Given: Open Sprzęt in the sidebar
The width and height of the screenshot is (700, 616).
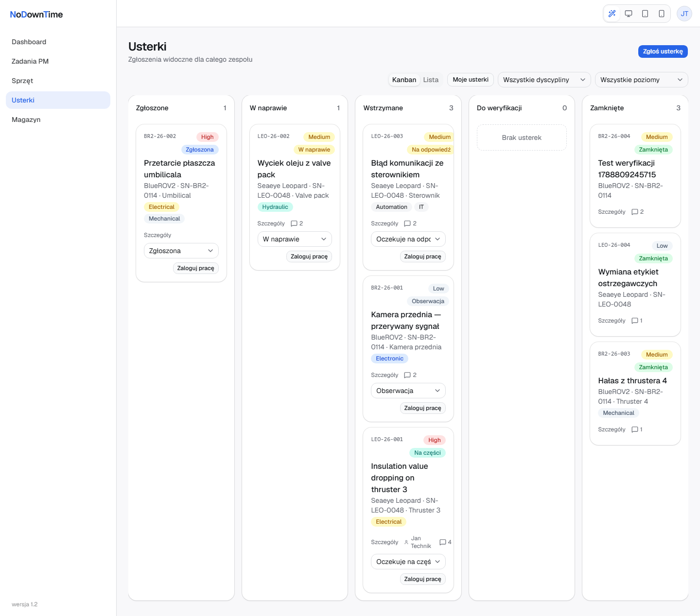Looking at the screenshot, I should (x=58, y=81).
